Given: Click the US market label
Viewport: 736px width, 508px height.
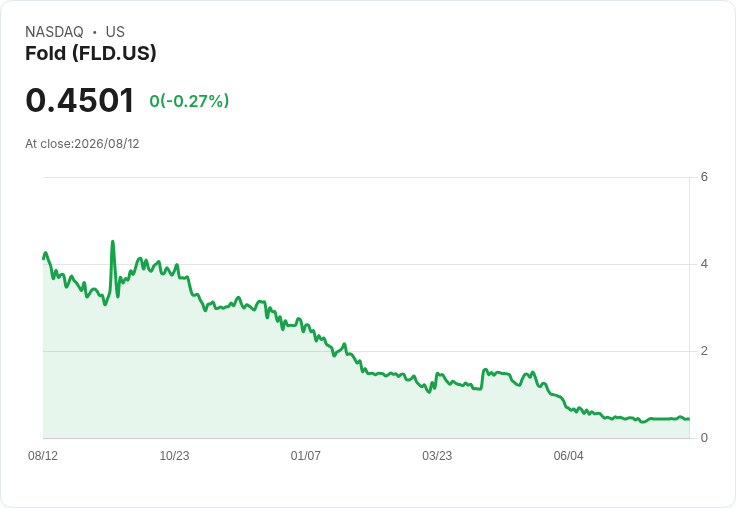Looking at the screenshot, I should tap(115, 31).
